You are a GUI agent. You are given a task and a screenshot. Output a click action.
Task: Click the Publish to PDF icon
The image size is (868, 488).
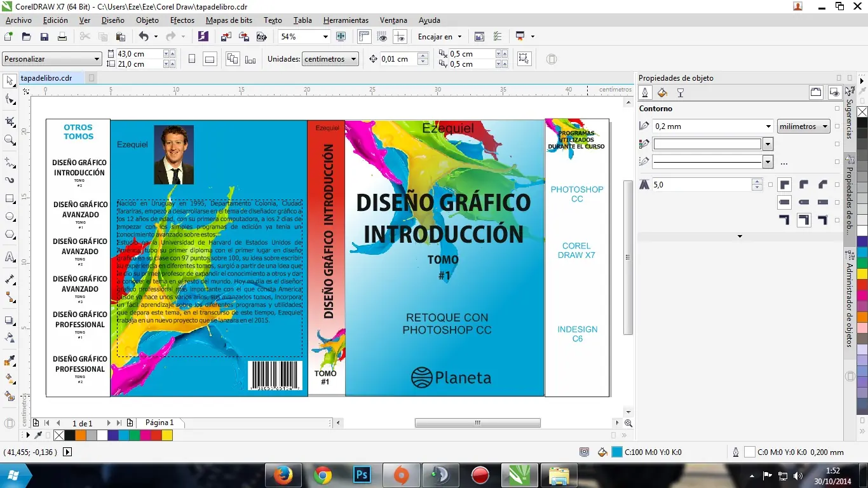[261, 37]
